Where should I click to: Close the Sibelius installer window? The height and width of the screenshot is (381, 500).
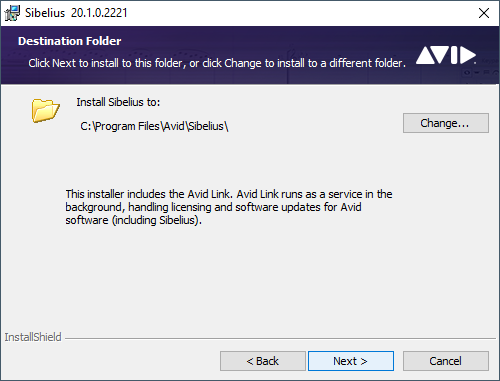[484, 13]
